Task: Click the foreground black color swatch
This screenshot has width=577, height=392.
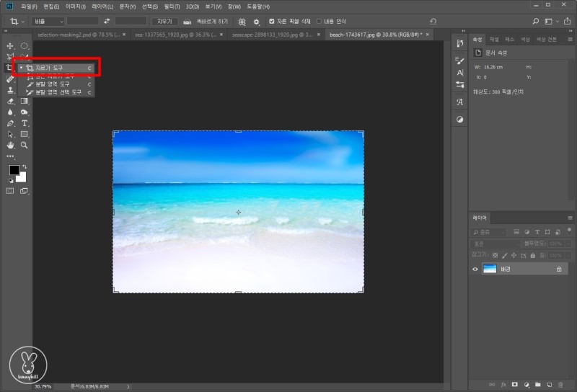Action: [x=14, y=170]
